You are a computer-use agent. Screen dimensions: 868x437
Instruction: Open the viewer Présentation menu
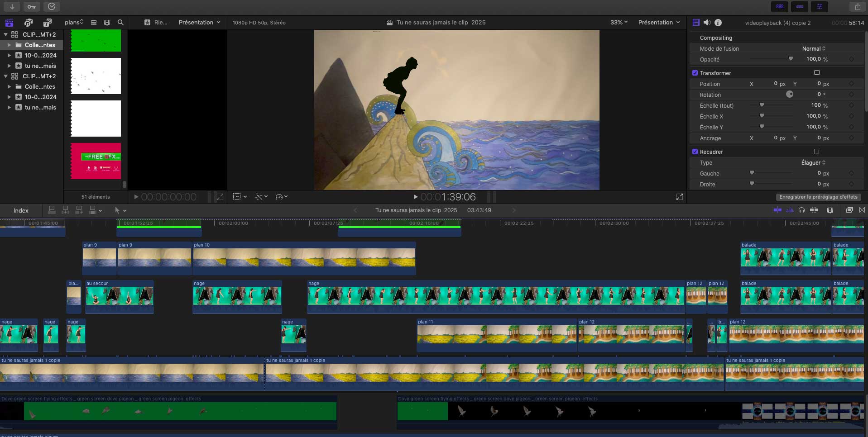pos(659,23)
